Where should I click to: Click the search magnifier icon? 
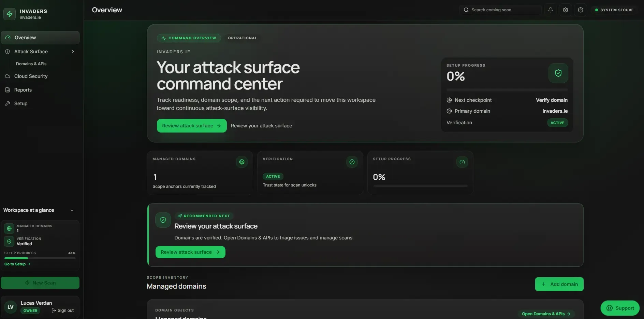466,10
